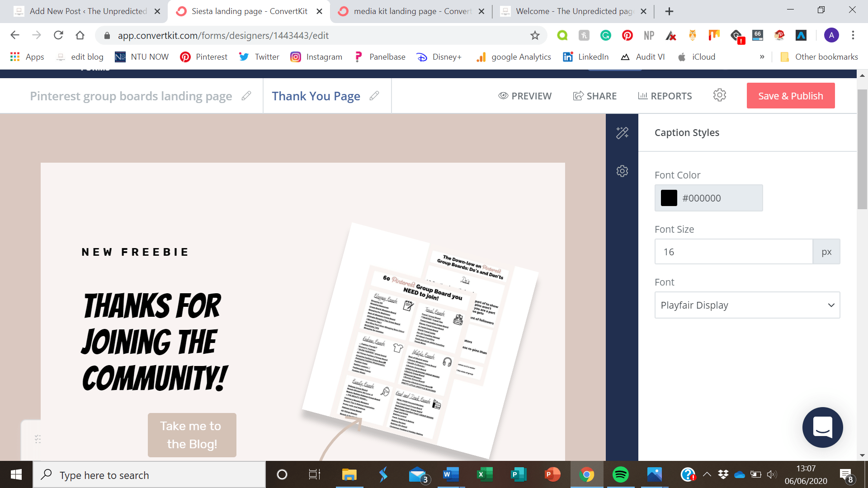Open Spotify from the taskbar

[x=620, y=474]
